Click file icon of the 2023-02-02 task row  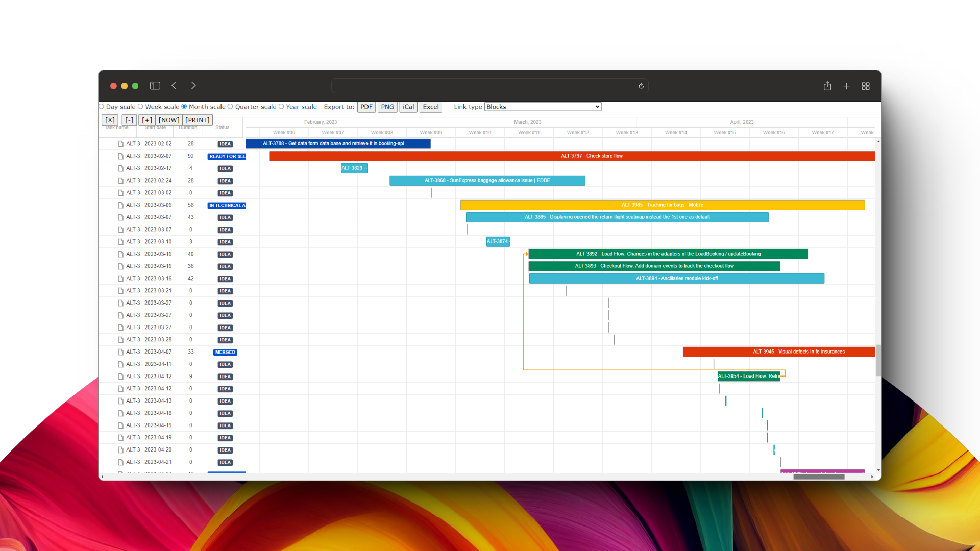[120, 144]
